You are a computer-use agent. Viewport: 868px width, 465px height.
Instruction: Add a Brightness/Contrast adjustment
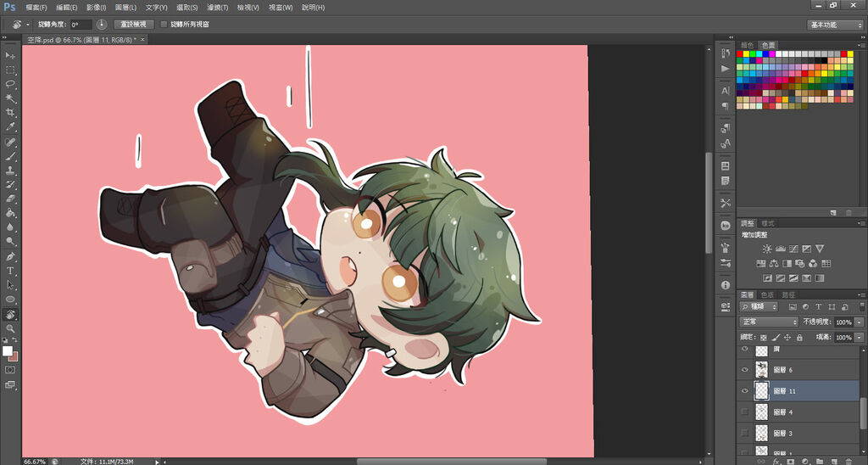click(x=766, y=249)
